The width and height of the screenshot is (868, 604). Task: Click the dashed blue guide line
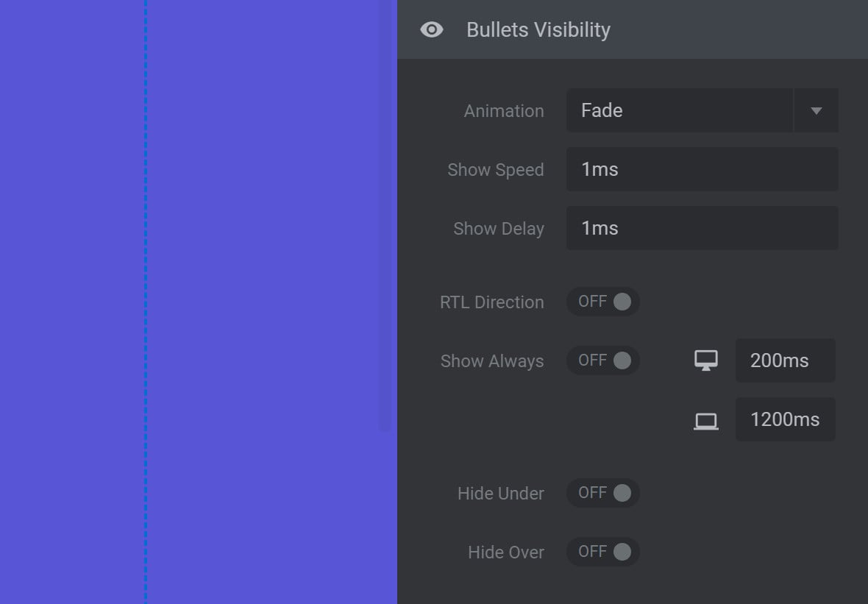146,302
